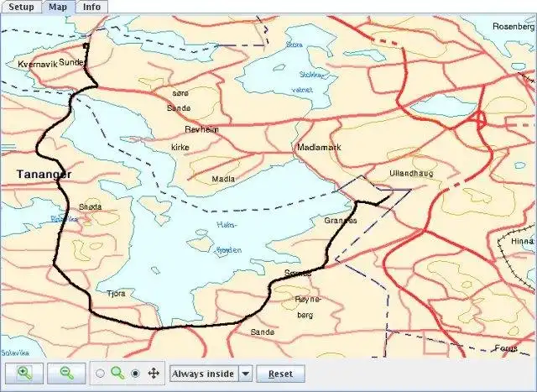The width and height of the screenshot is (537, 392).
Task: Click the zoom in magnifier button
Action: point(24,374)
